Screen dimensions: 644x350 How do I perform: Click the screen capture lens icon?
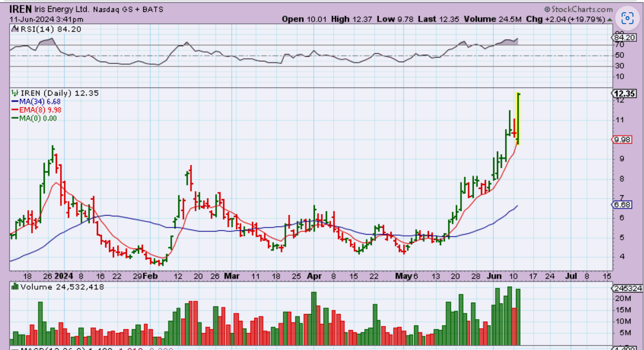(x=627, y=18)
